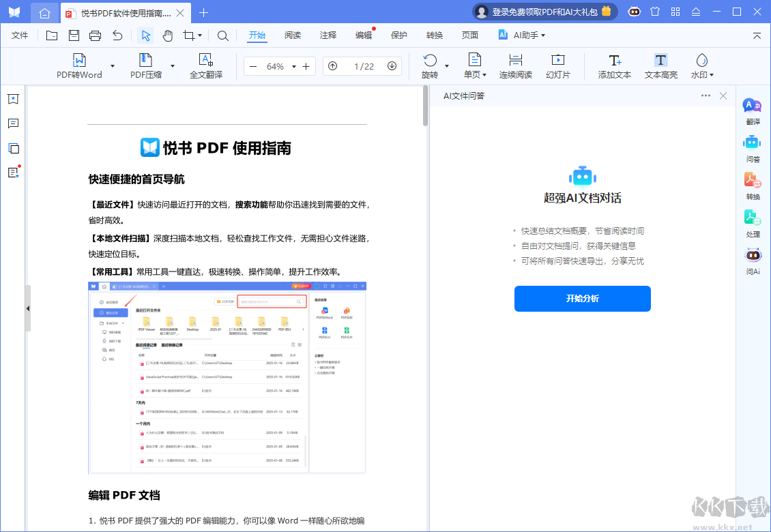
Task: Open the 问答 sidebar robot icon
Action: [753, 147]
